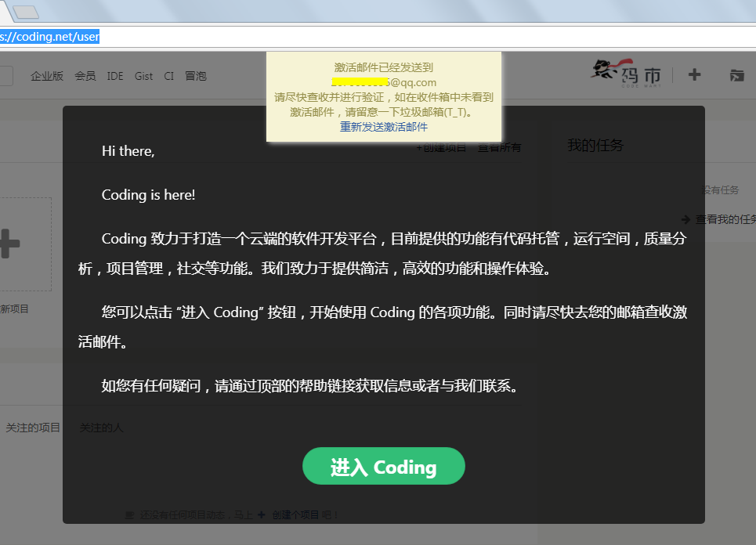Click the 查看所有 link
The width and height of the screenshot is (756, 545).
500,147
